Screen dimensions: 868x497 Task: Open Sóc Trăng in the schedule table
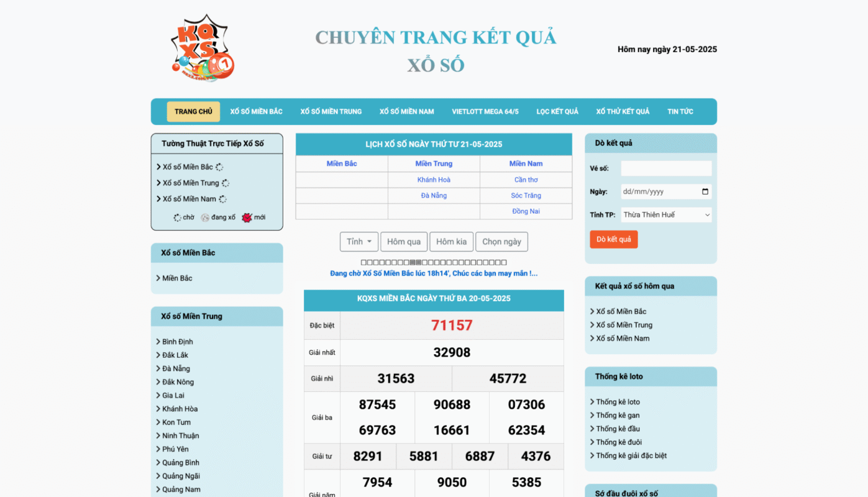pyautogui.click(x=526, y=196)
